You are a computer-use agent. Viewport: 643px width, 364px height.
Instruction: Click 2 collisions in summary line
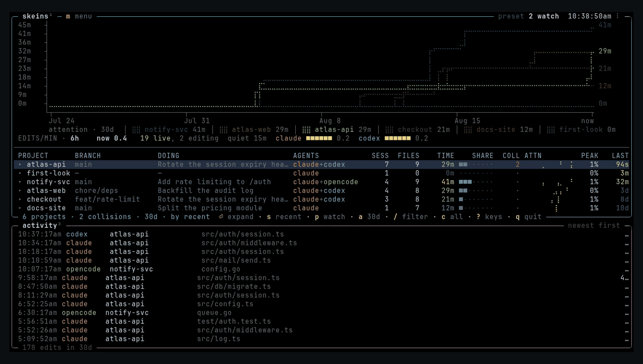point(105,217)
